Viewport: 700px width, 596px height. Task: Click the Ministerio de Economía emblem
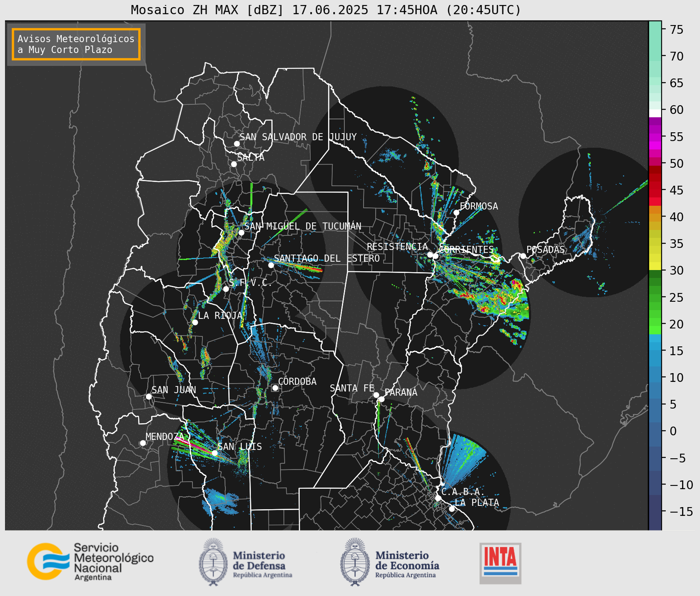tap(355, 562)
